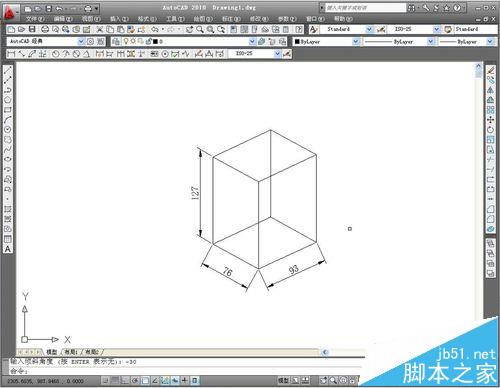Image resolution: width=500 pixels, height=388 pixels.
Task: Toggle Object Snap Tracking in status bar
Action: coord(155,380)
